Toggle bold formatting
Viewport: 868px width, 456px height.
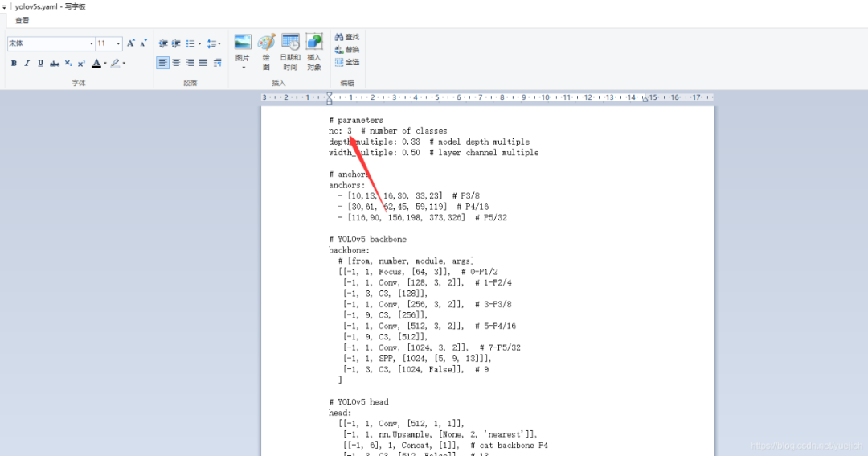[x=14, y=64]
